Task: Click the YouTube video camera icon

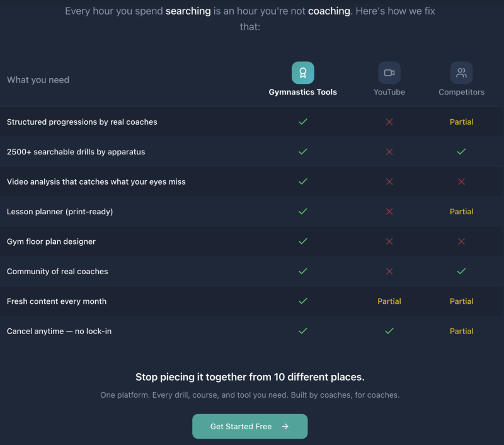Action: pyautogui.click(x=389, y=72)
